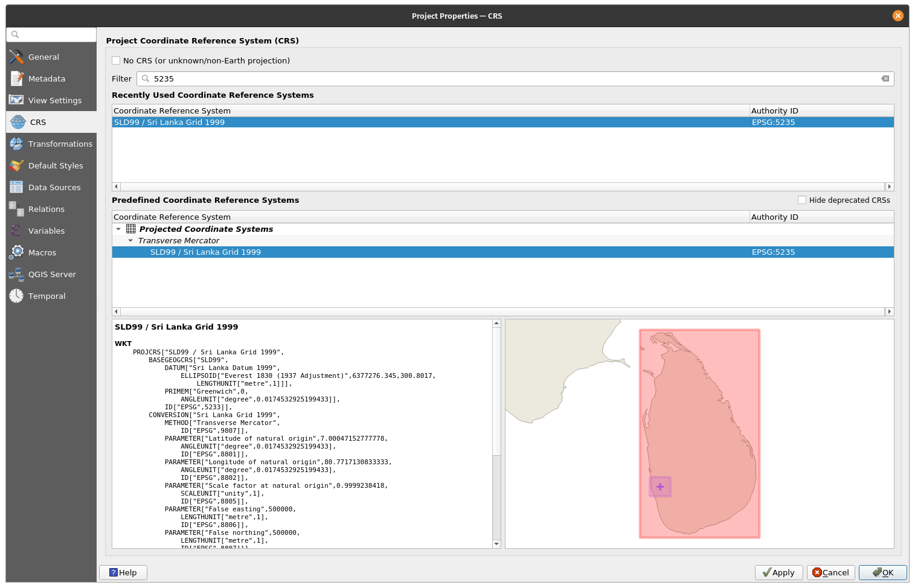Viewport: 915px width, 588px height.
Task: Click the Temporal clock icon
Action: [x=16, y=296]
